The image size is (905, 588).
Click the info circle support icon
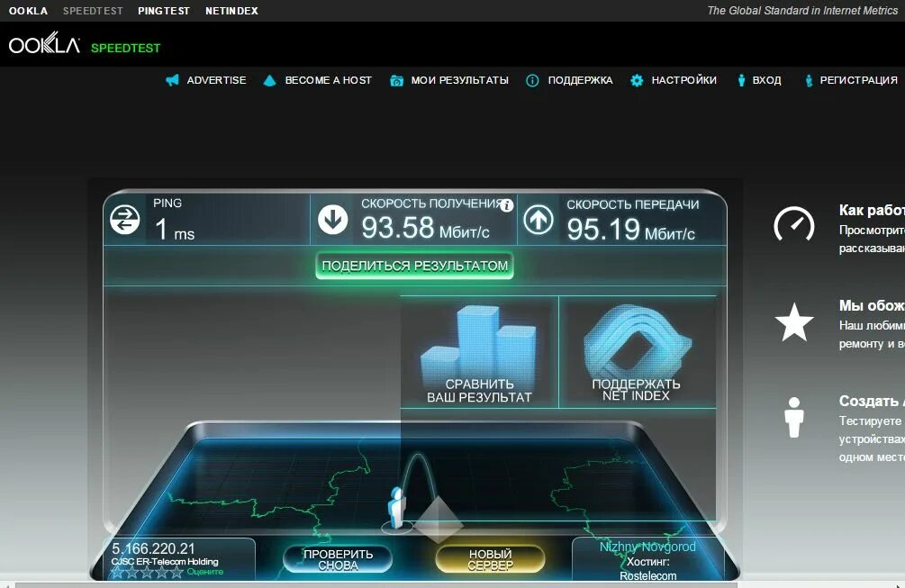click(x=532, y=81)
